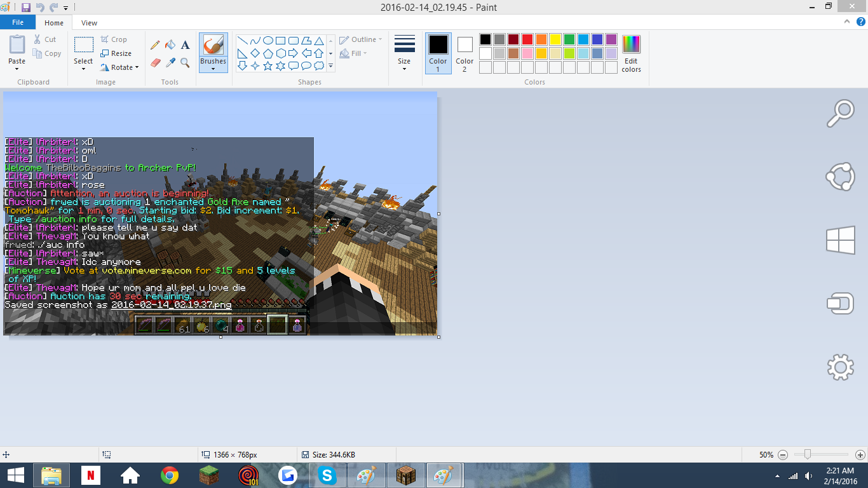Choose the Curve shape
The height and width of the screenshot is (488, 868).
tap(255, 40)
